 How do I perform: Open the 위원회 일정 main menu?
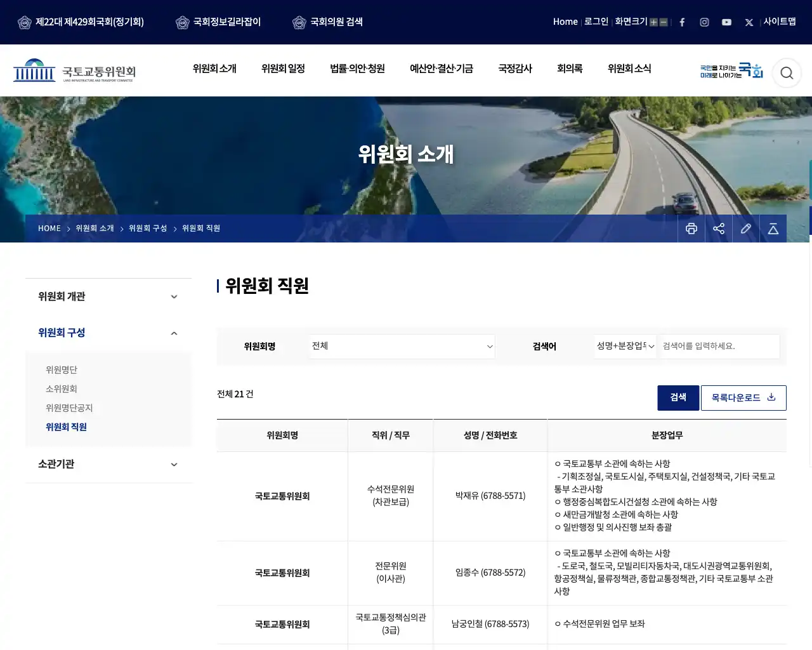pyautogui.click(x=283, y=69)
